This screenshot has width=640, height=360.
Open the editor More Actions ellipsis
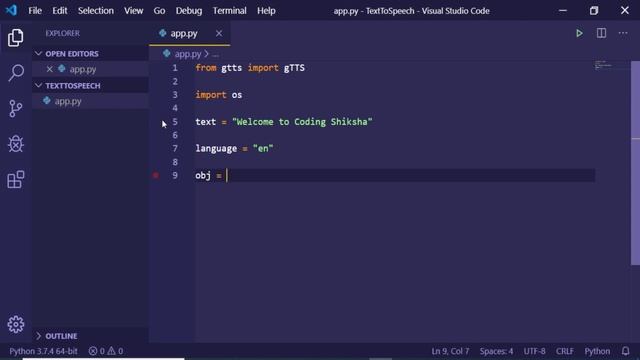[623, 33]
